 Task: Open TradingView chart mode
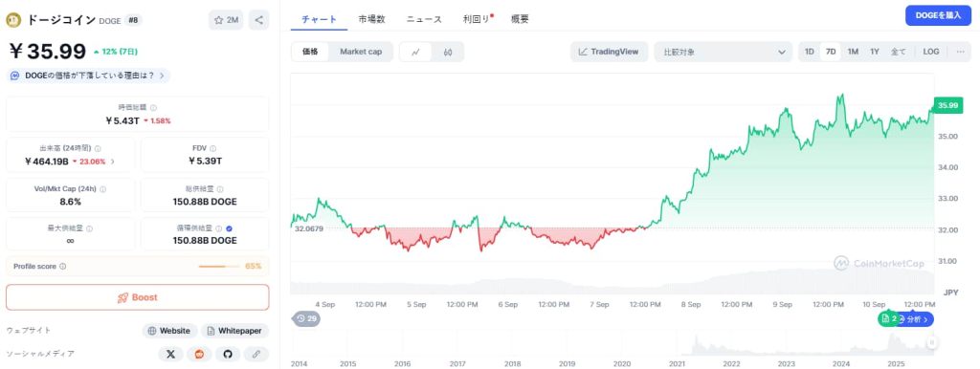[x=609, y=52]
